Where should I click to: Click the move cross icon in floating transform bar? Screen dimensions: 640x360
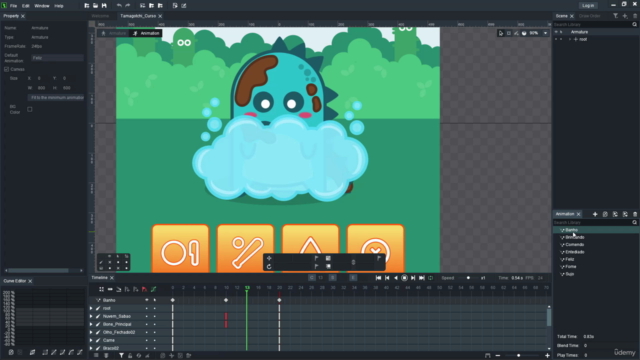pyautogui.click(x=269, y=258)
